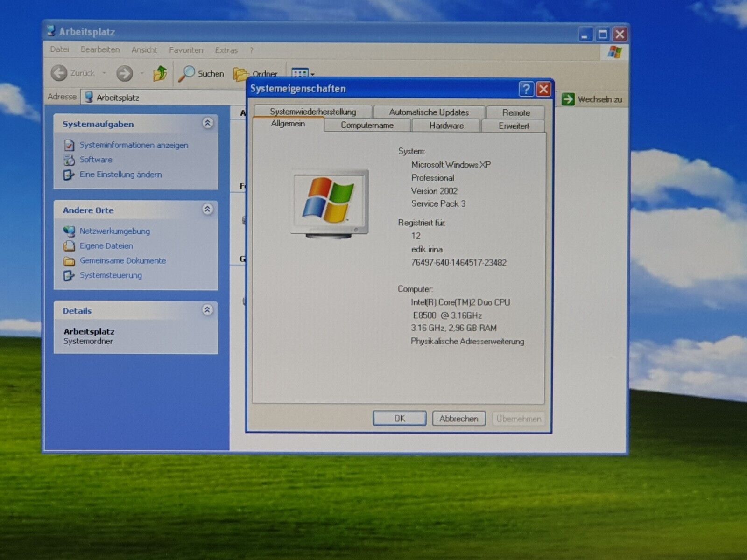The image size is (747, 560).
Task: Collapse the Details panel
Action: [x=208, y=310]
